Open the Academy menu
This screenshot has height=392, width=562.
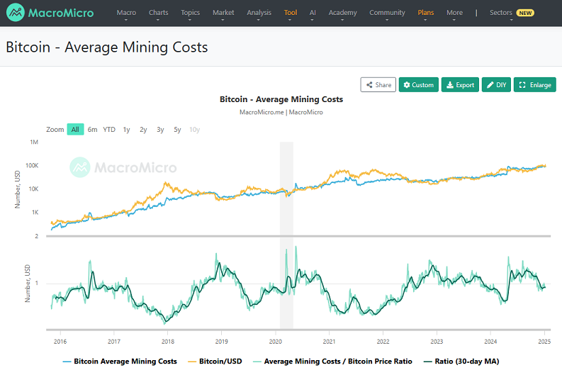click(x=342, y=13)
